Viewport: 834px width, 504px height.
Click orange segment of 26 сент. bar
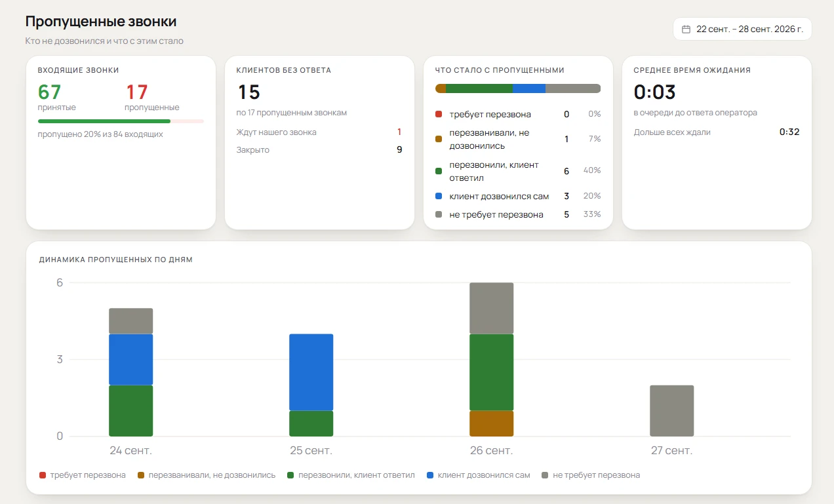pyautogui.click(x=491, y=423)
